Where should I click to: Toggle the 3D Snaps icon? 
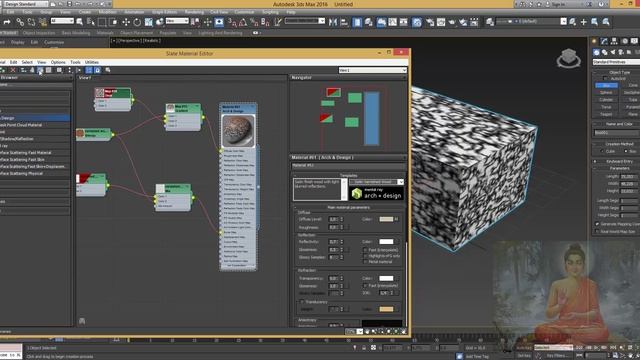231,22
